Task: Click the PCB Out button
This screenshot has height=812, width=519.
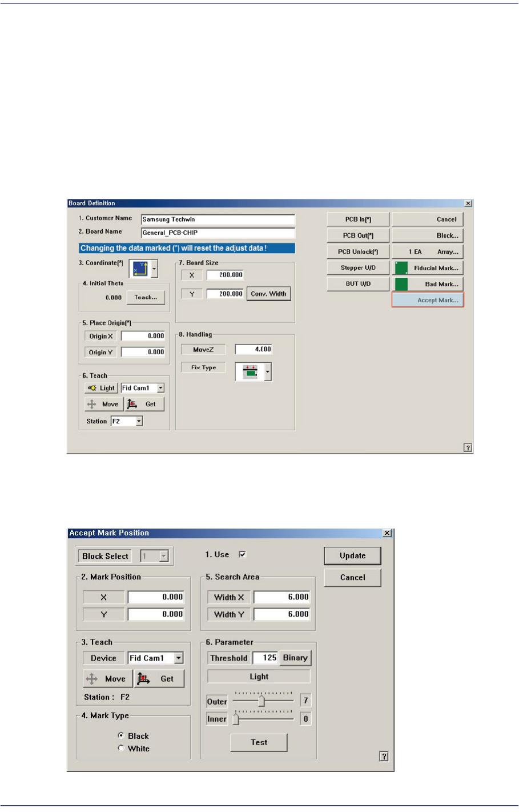Action: tap(358, 235)
